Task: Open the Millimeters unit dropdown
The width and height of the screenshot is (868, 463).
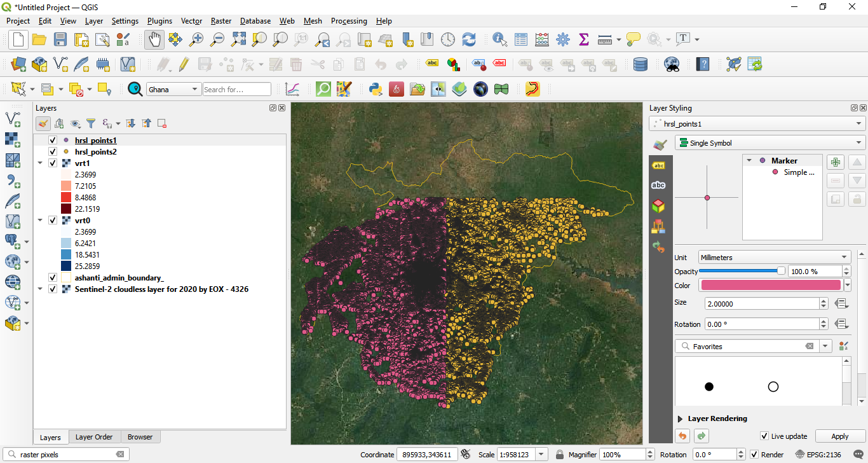Action: click(775, 258)
